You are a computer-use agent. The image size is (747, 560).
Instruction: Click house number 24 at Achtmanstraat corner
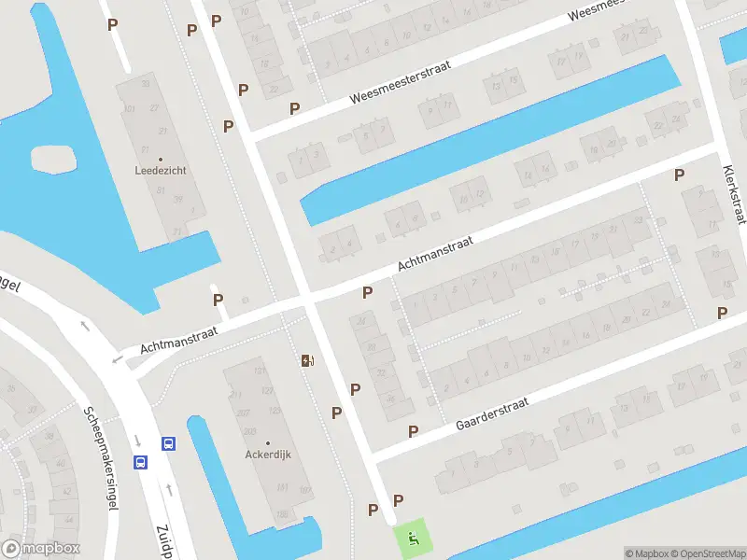[x=360, y=321]
